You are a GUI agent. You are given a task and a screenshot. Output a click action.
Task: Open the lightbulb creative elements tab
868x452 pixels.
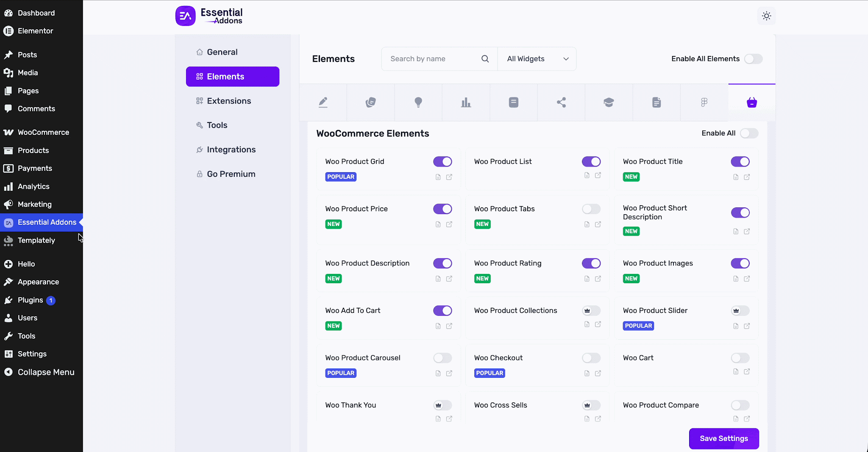(418, 102)
